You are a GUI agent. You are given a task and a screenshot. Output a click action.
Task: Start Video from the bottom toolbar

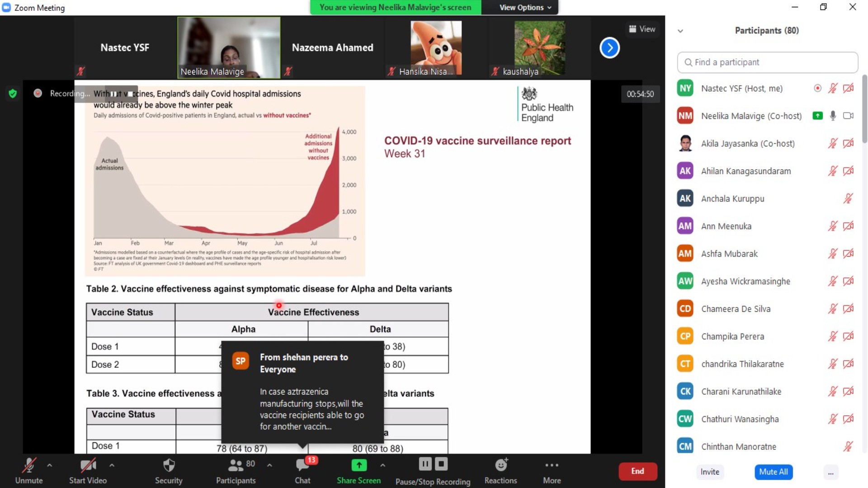88,471
